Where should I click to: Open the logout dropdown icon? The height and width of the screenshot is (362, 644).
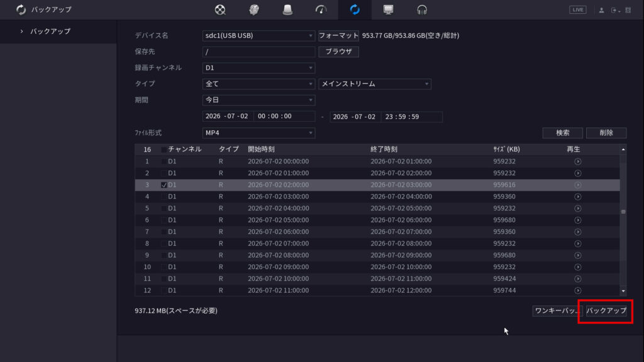615,10
